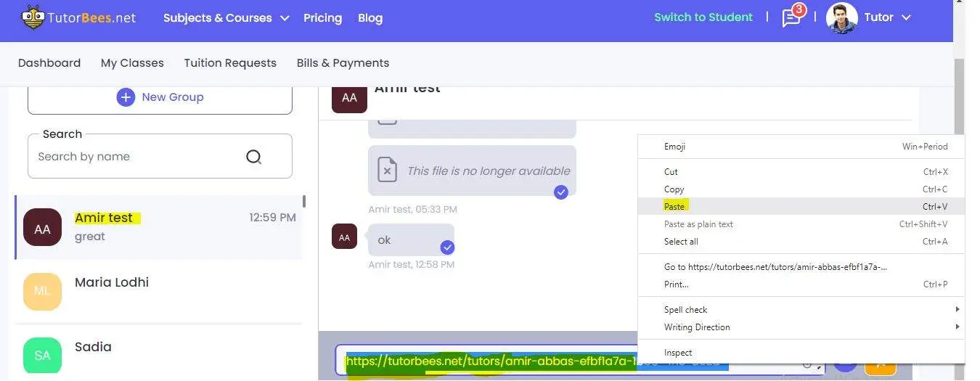This screenshot has width=980, height=381.
Task: Click the search magnifier icon
Action: [x=253, y=157]
